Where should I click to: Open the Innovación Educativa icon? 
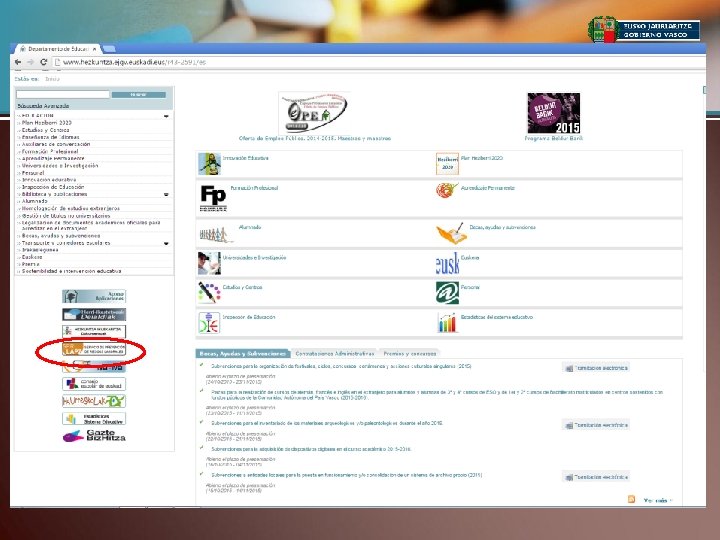pos(209,164)
